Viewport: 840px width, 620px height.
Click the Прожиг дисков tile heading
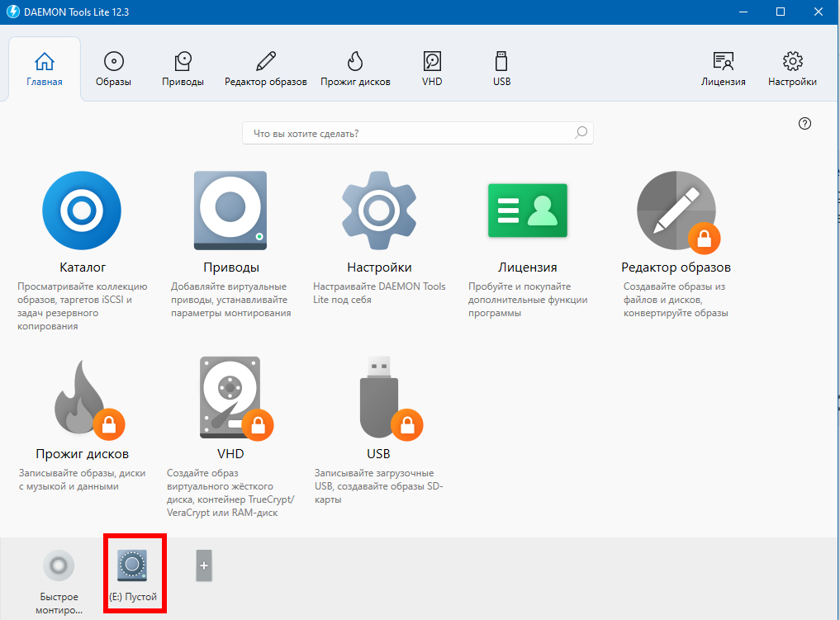(x=82, y=453)
